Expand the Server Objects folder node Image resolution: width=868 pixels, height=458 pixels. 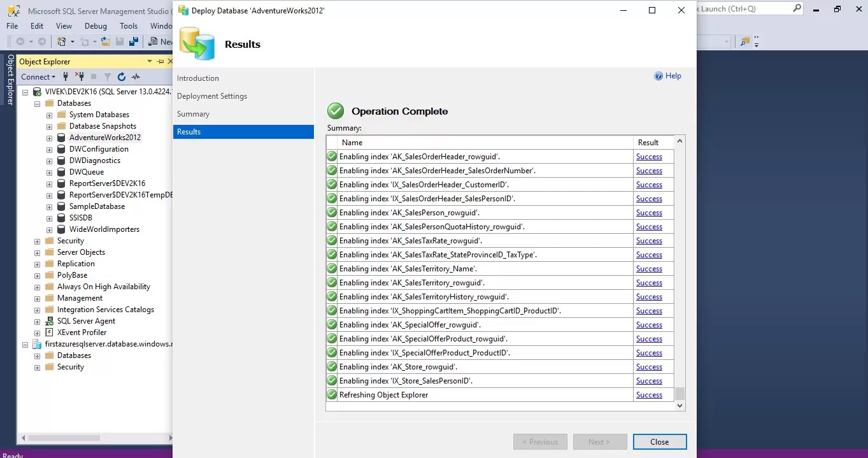point(37,252)
